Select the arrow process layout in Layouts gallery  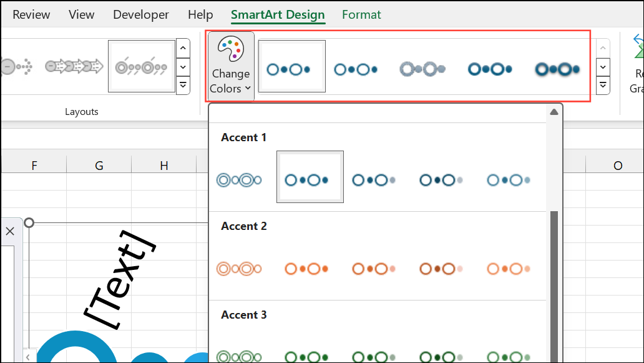(x=74, y=66)
